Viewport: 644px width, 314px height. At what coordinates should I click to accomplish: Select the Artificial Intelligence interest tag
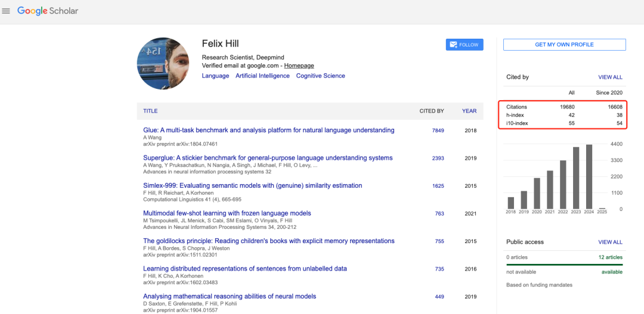(x=262, y=76)
